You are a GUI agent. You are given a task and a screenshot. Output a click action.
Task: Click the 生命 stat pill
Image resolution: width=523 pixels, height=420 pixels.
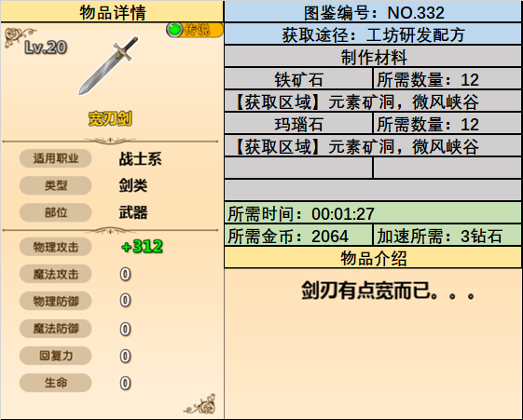[55, 383]
